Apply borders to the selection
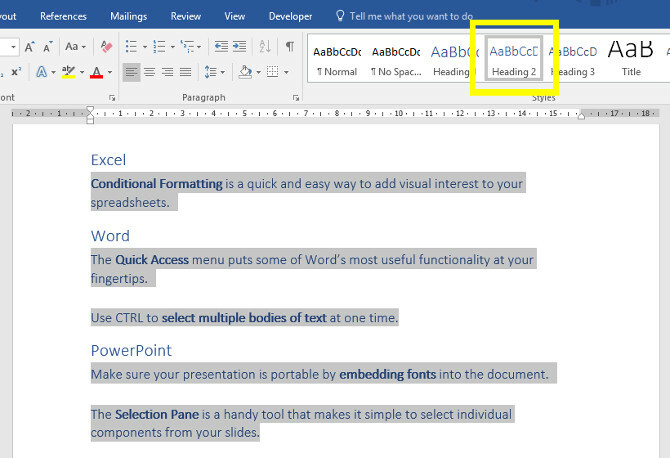670x458 pixels. [273, 72]
